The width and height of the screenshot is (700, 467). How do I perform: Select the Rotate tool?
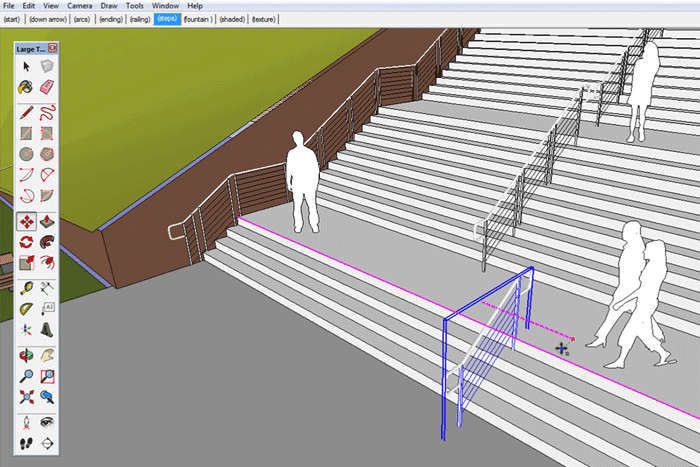coord(26,242)
